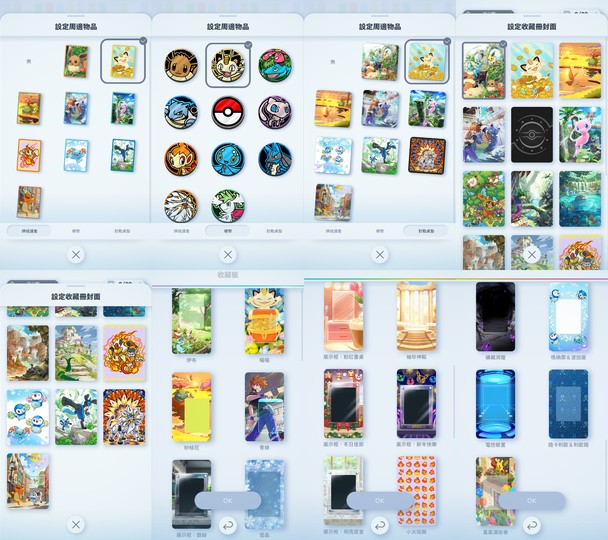Choose the Solgaleo stained glass playmat
Screen dimensions: 608x540
[x=427, y=155]
